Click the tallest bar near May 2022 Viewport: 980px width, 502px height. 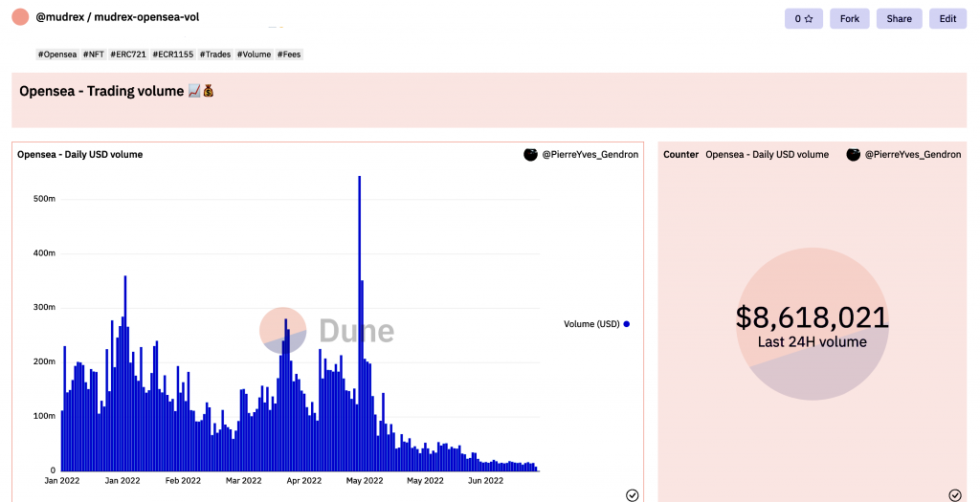(360, 323)
